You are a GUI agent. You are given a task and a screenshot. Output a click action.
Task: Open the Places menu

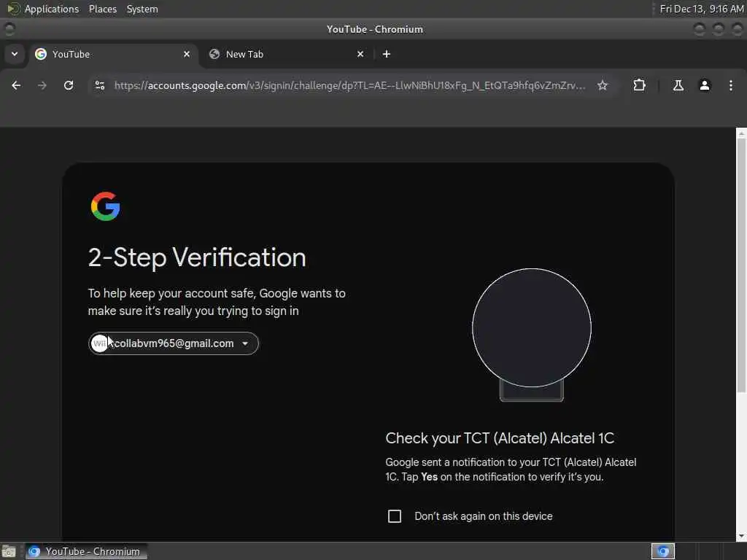click(102, 9)
